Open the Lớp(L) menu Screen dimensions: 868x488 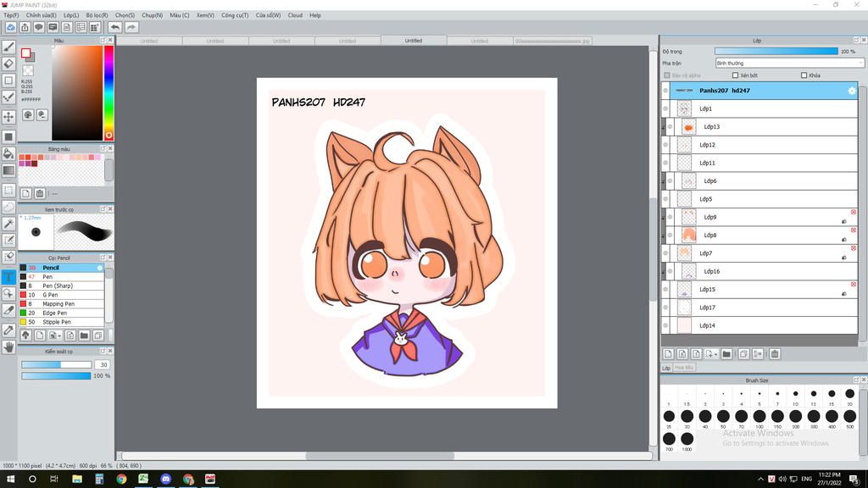(x=71, y=15)
